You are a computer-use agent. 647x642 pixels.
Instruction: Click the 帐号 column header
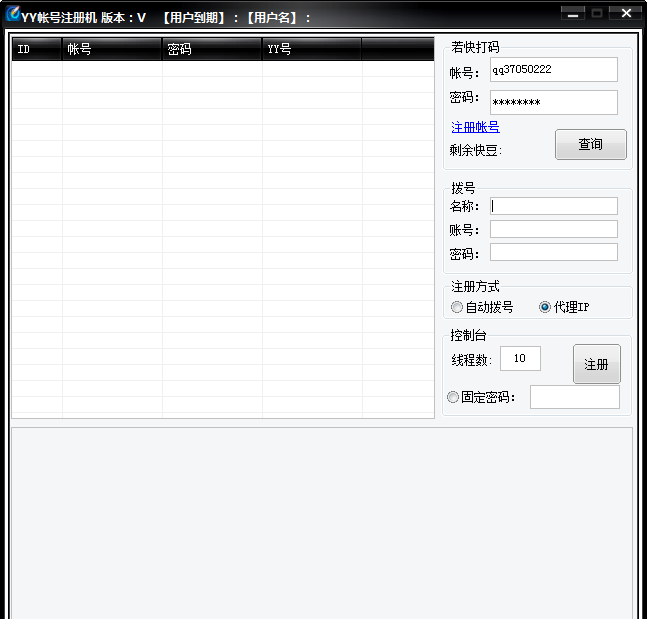point(112,49)
